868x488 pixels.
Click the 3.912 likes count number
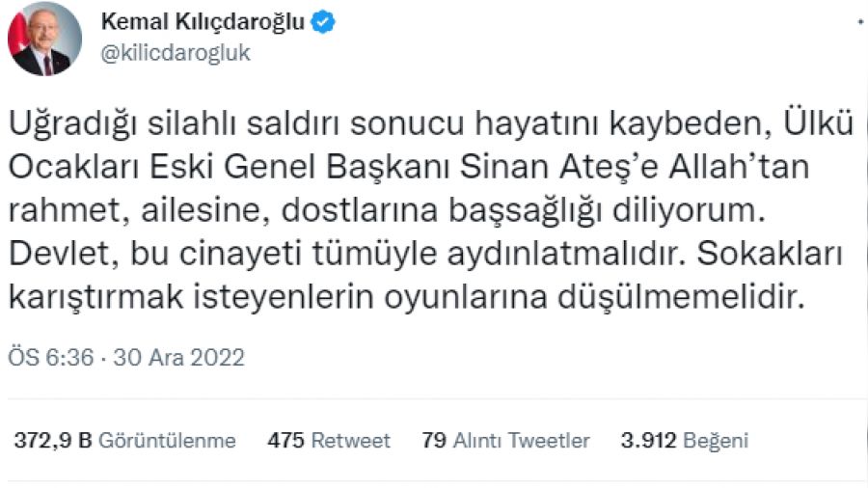point(648,441)
